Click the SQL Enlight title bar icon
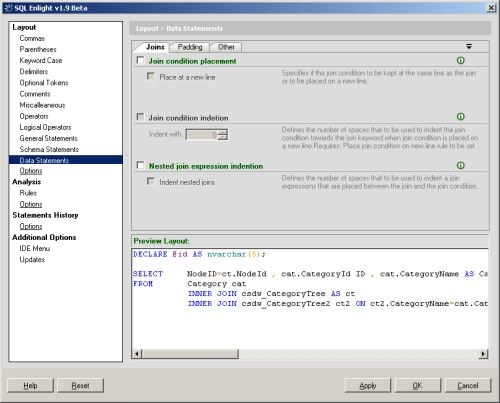This screenshot has width=500, height=403. click(x=9, y=8)
